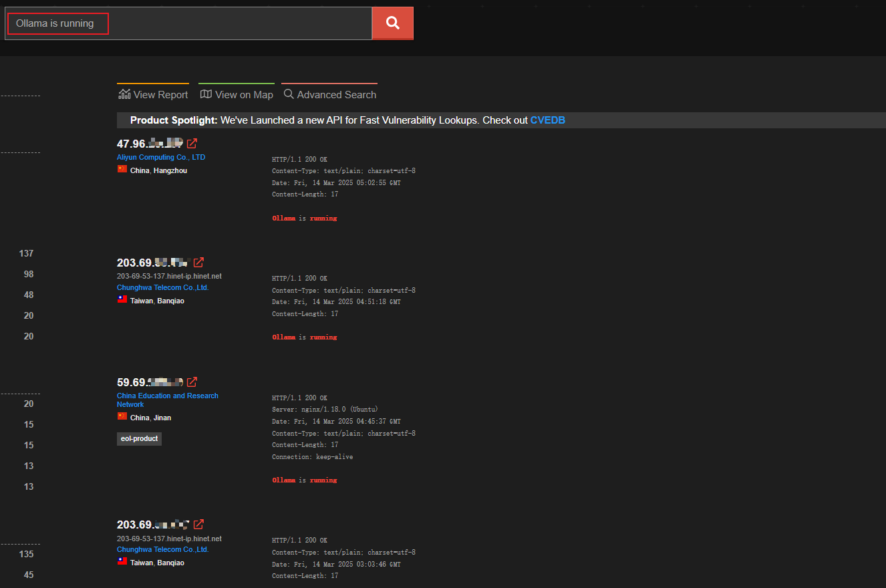The image size is (886, 588).
Task: Click external link icon of 203.69 result dated 04:51:18
Action: 198,263
